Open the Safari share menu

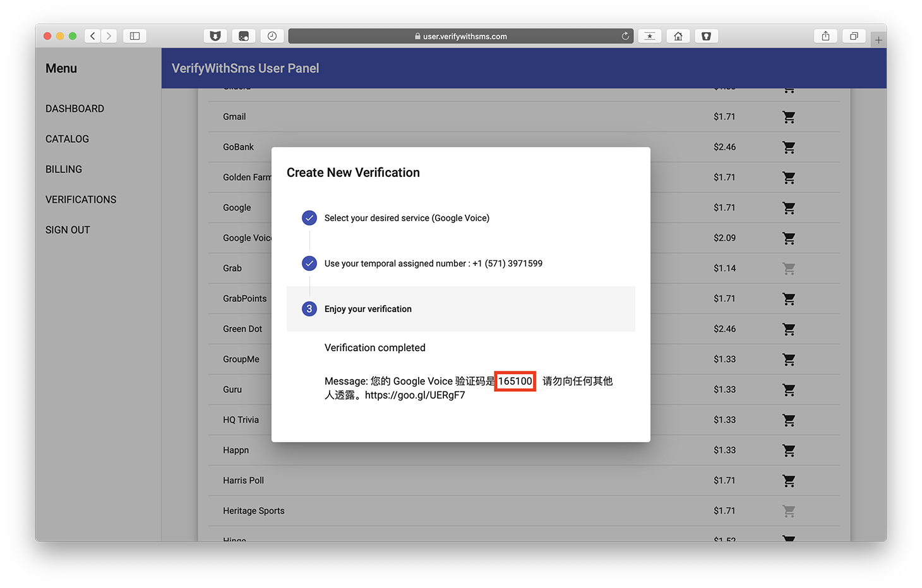[825, 36]
